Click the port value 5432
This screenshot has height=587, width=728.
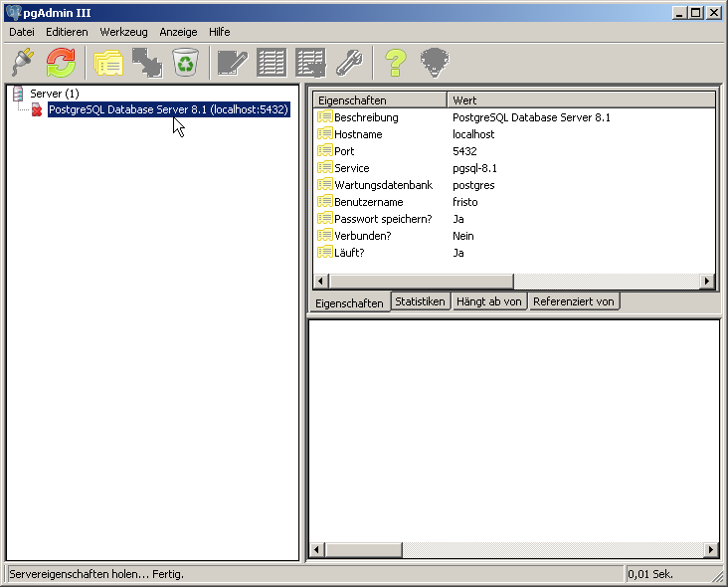pos(464,151)
